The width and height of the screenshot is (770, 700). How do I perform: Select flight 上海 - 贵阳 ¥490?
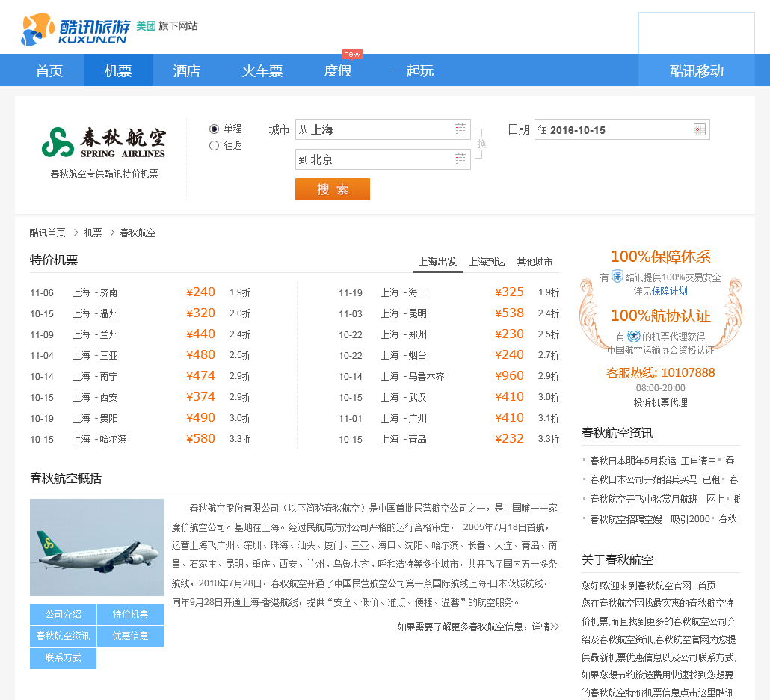click(x=140, y=418)
